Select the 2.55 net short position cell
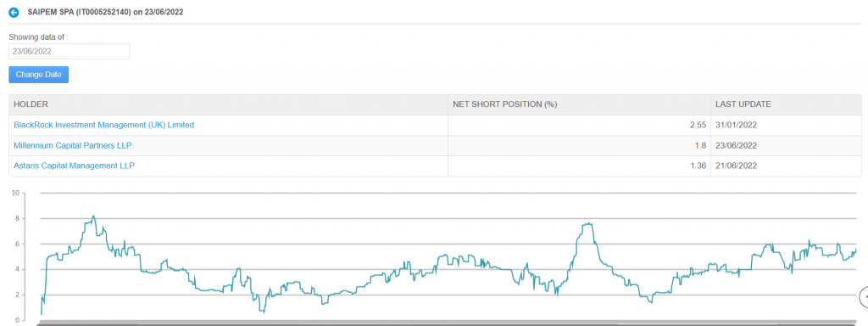868x326 pixels. pyautogui.click(x=579, y=126)
